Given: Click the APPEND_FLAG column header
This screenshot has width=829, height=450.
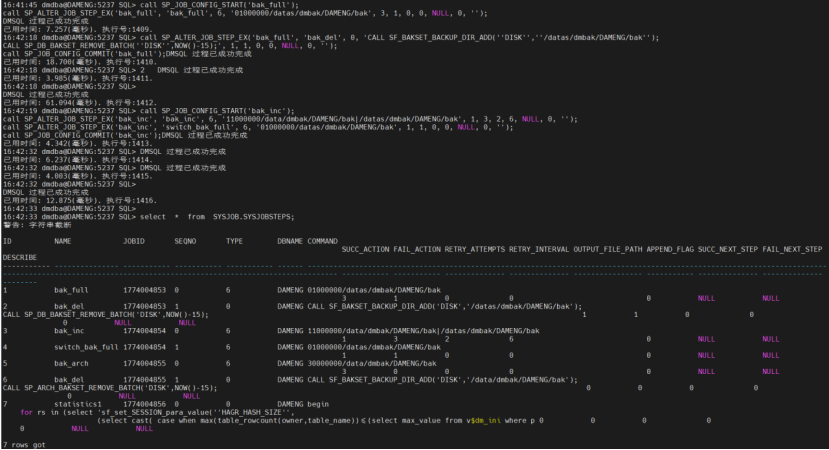Looking at the screenshot, I should point(670,249).
